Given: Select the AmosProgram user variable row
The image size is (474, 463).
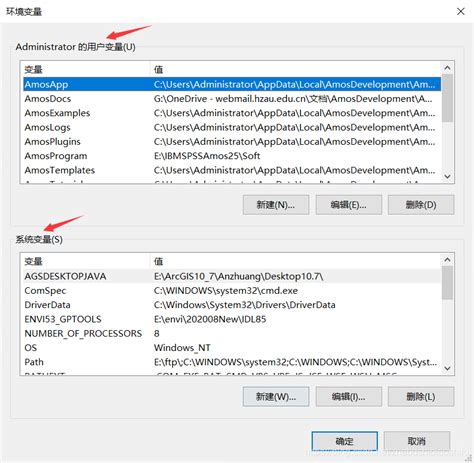Looking at the screenshot, I should 232,156.
